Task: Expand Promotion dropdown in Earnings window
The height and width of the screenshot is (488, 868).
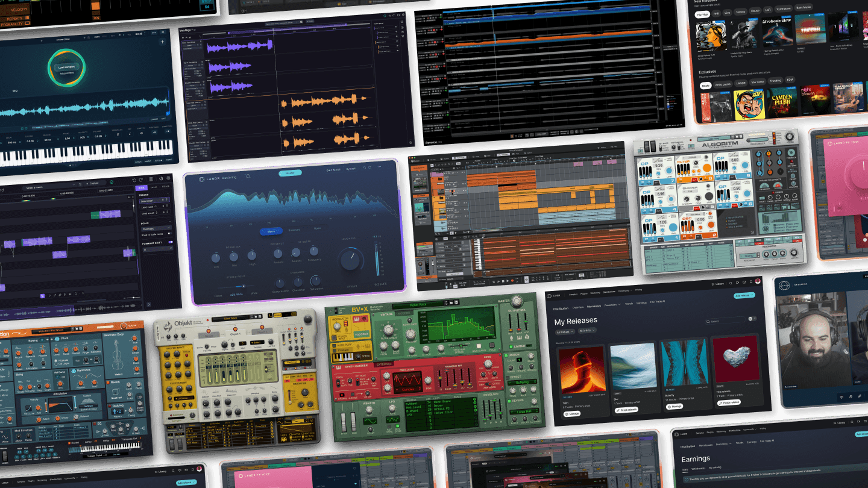Action: (x=724, y=444)
